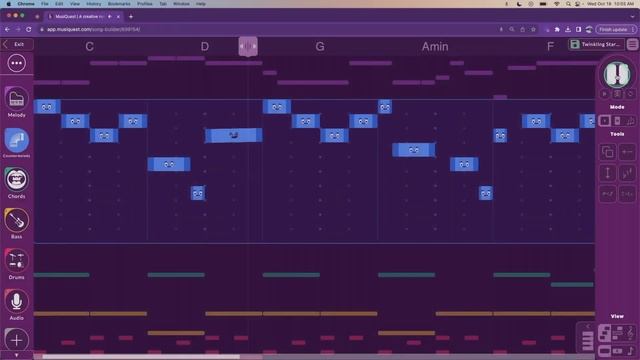The width and height of the screenshot is (640, 360).
Task: Choose the vertical arrows transpose tool
Action: (x=608, y=173)
